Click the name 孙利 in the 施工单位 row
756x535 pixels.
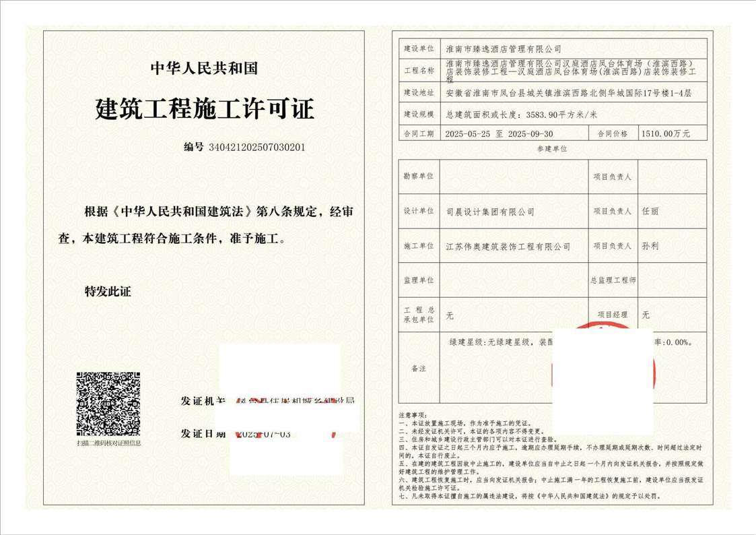pyautogui.click(x=650, y=246)
